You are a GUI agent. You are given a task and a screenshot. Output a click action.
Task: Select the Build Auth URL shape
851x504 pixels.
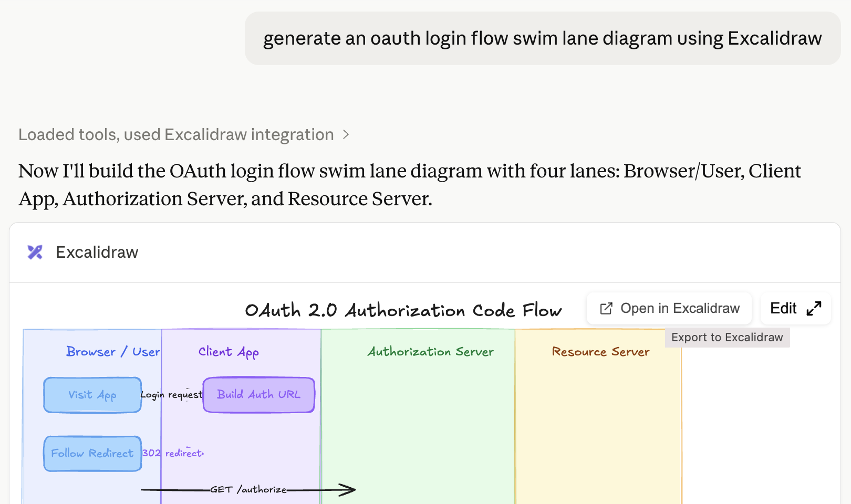pos(258,395)
